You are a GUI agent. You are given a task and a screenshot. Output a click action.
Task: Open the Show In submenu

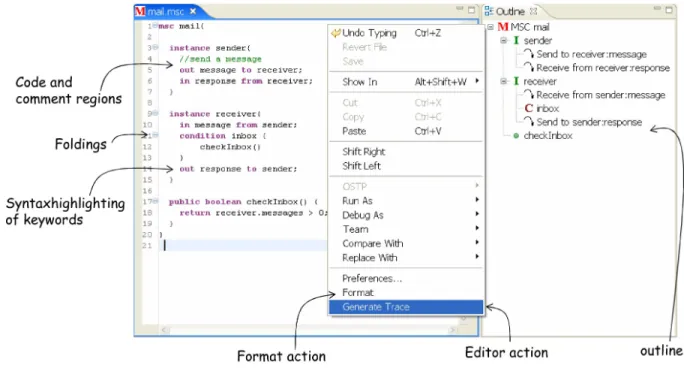[x=406, y=82]
